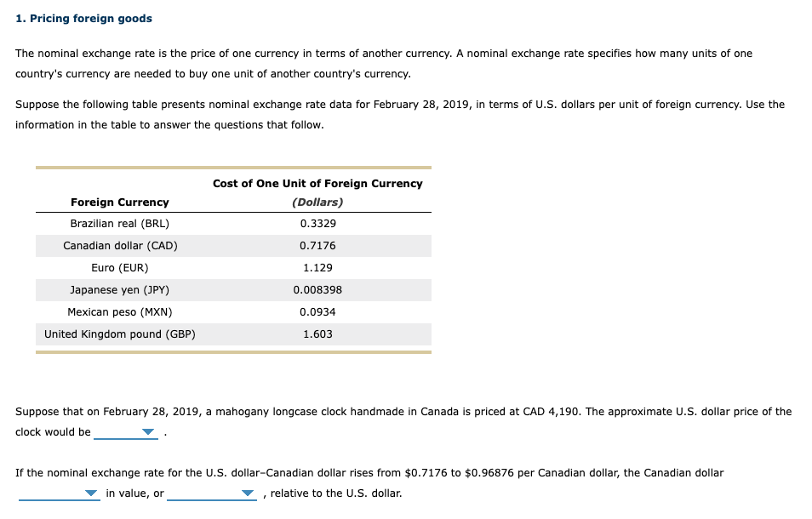Click the 'Cost of One Unit' column header
812x519 pixels.
[x=317, y=183]
